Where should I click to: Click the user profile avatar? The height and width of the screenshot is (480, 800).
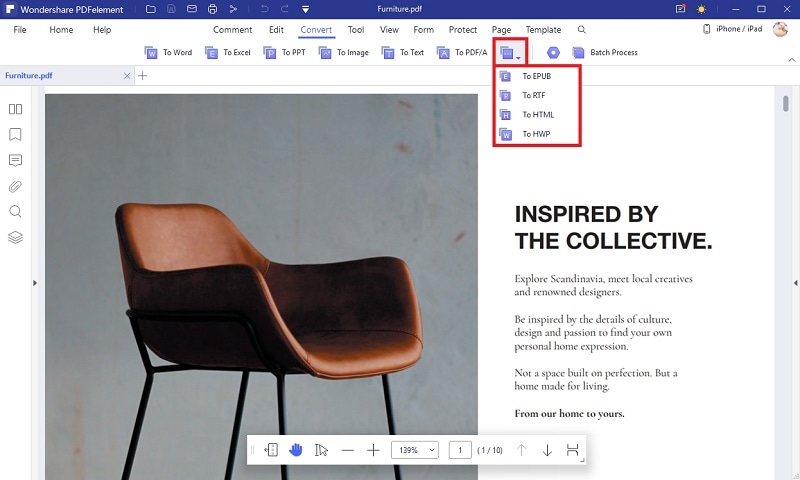point(780,29)
